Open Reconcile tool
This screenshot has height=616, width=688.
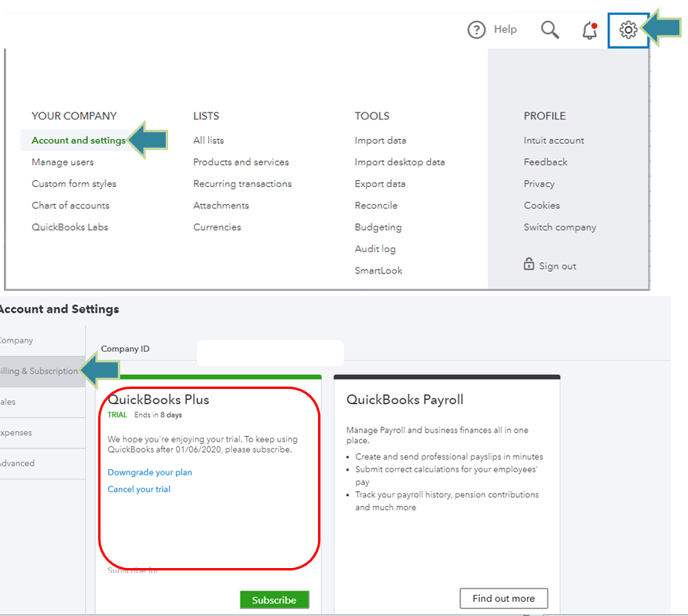click(x=376, y=206)
